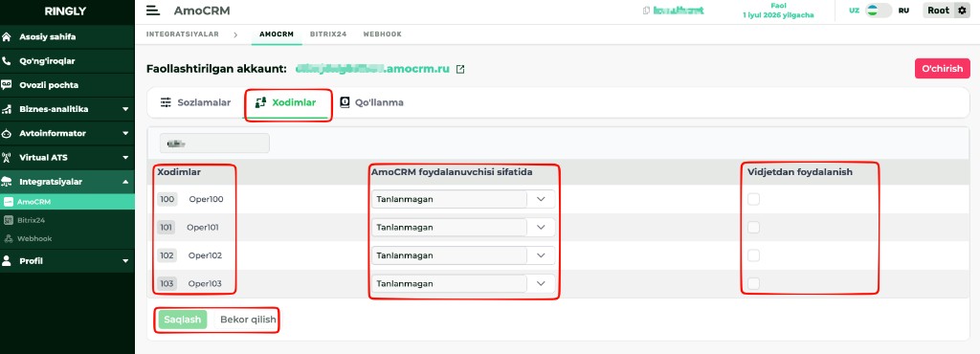This screenshot has height=354, width=980.
Task: Open the Sozlamalar tab
Action: click(x=195, y=102)
